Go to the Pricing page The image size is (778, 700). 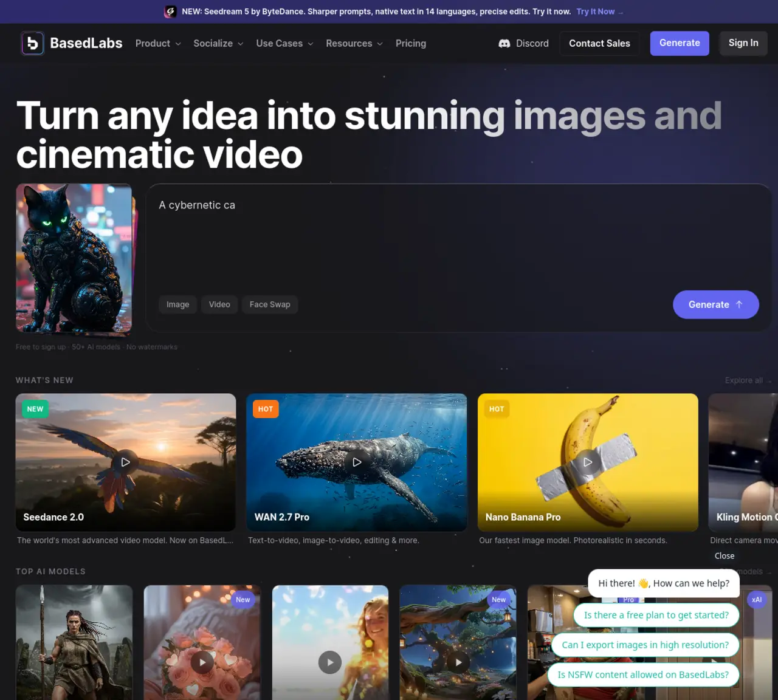pos(411,44)
